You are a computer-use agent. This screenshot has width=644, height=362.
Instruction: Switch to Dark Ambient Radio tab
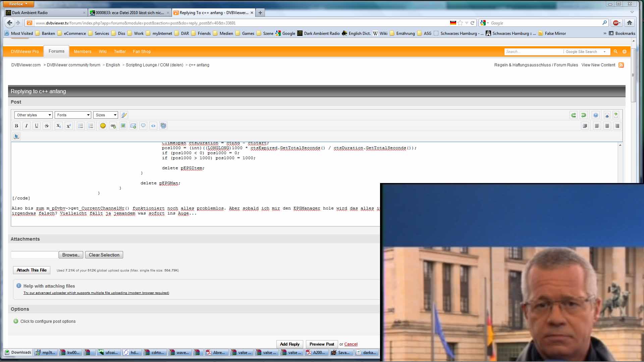click(x=46, y=13)
